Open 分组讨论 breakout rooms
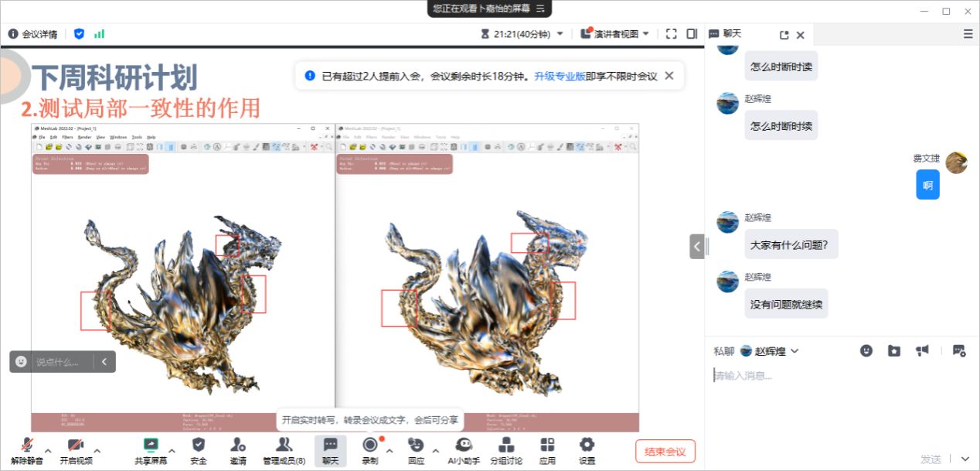Image resolution: width=980 pixels, height=471 pixels. (x=506, y=451)
